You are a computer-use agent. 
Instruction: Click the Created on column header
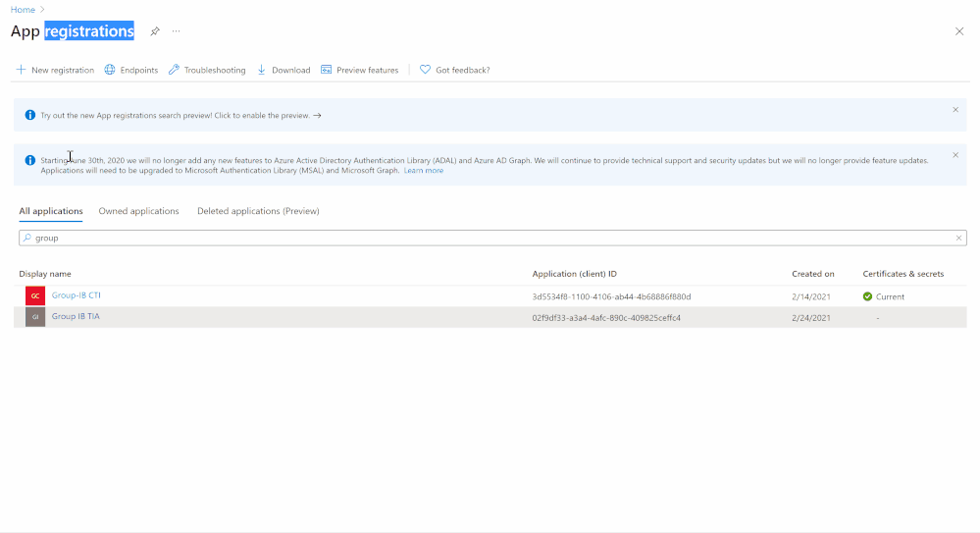tap(812, 274)
